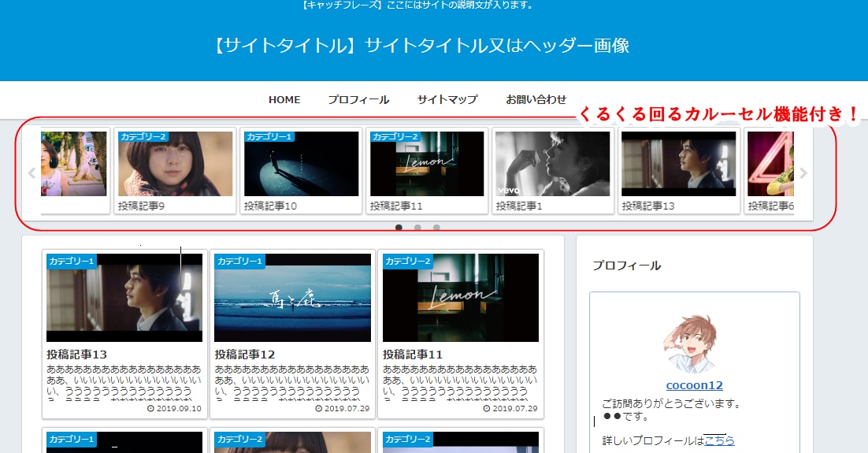
Task: Open the HOME menu item
Action: pos(284,100)
